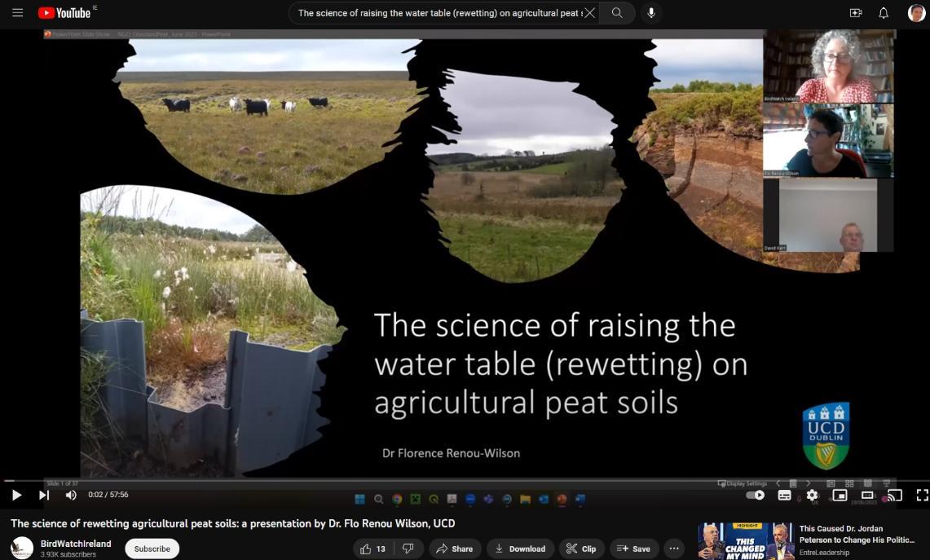930x560 pixels.
Task: Go to the YouTube home logo
Action: point(64,12)
